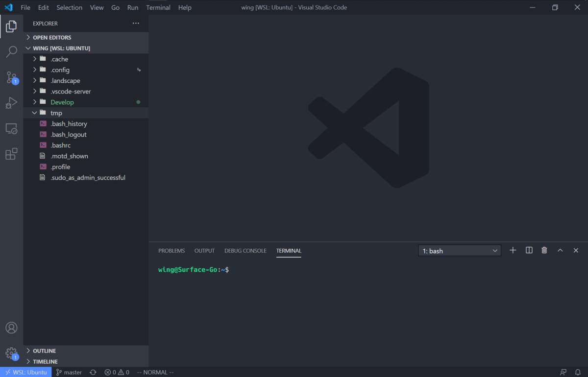Image resolution: width=588 pixels, height=377 pixels.
Task: Close the terminal panel
Action: tap(576, 250)
